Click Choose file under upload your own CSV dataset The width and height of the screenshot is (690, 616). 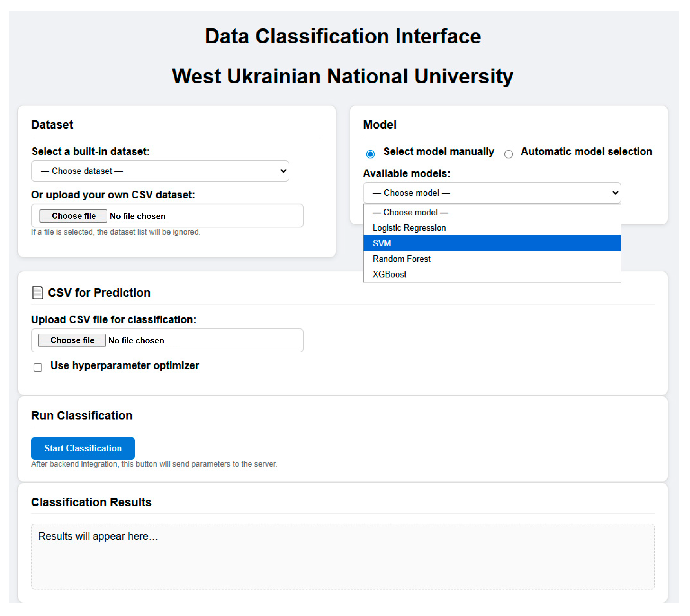click(x=74, y=216)
